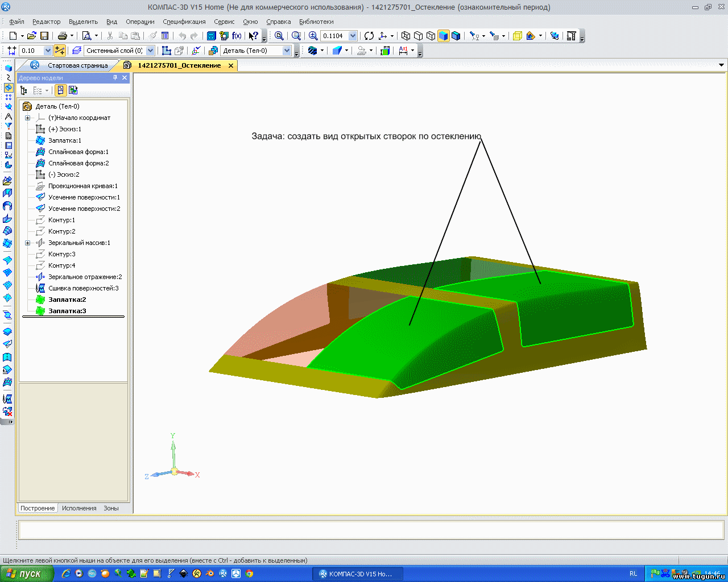Open the New document dropdown arrow
The image size is (728, 582).
click(22, 36)
